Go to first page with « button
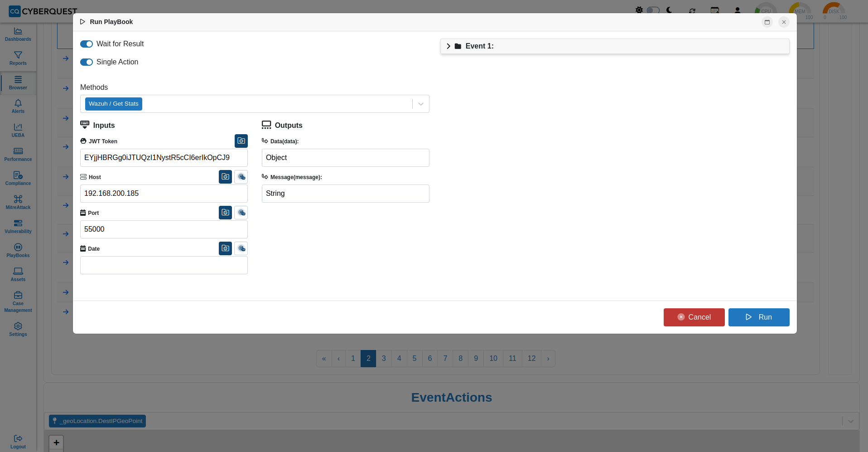The height and width of the screenshot is (452, 868). (324, 359)
